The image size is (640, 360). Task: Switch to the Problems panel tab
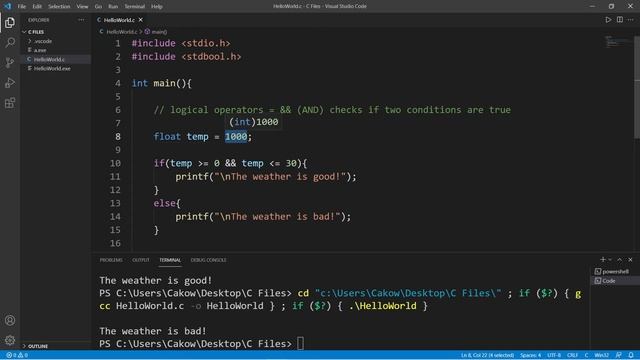[x=111, y=260]
